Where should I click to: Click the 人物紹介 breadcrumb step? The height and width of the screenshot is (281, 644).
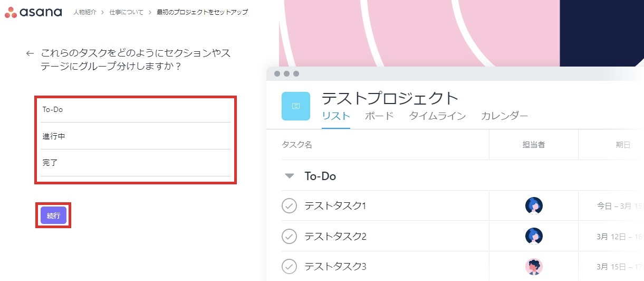pos(84,12)
